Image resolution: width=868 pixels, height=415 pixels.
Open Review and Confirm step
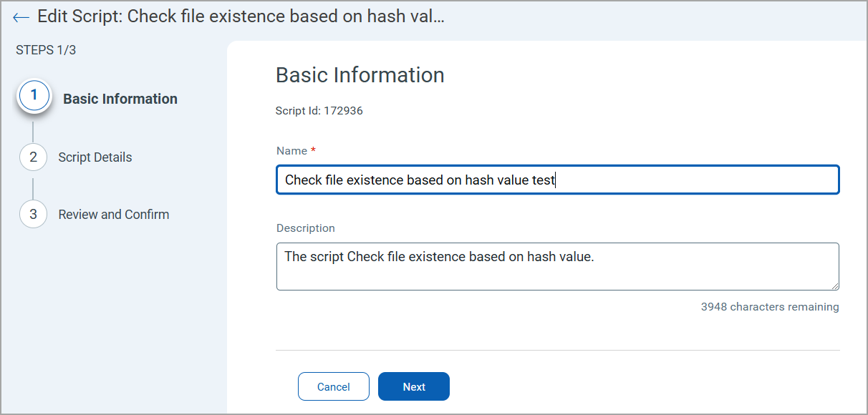point(113,215)
